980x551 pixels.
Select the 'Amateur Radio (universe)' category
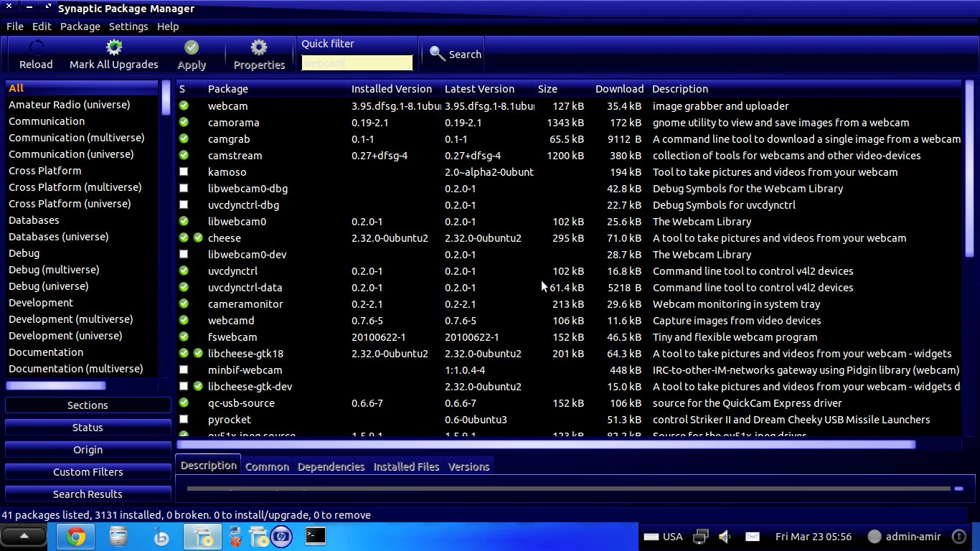82,105
